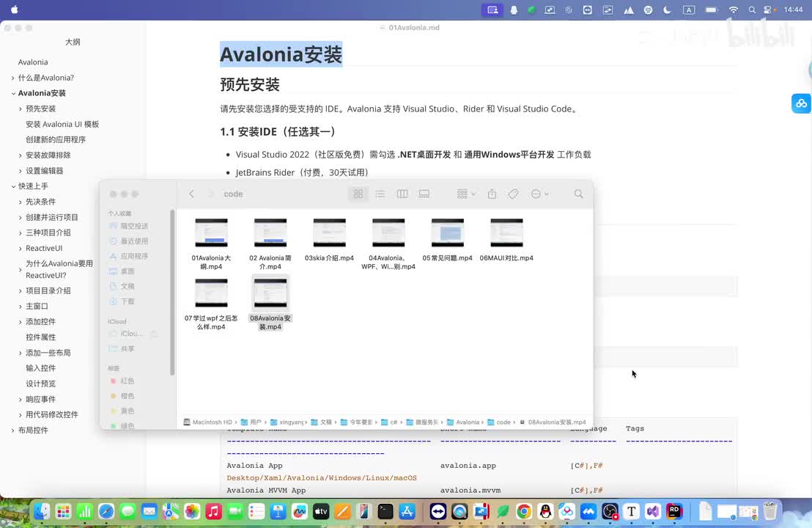Switch Finder to column view

(402, 194)
